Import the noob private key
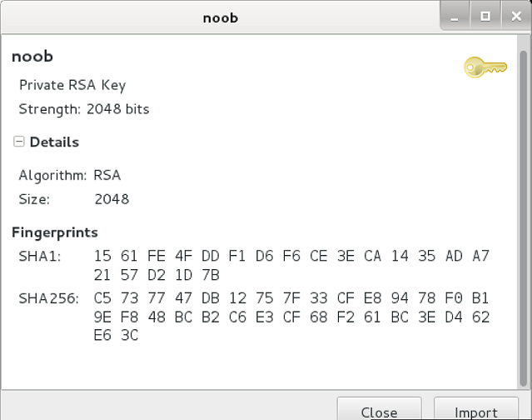This screenshot has width=532, height=420. [476, 408]
